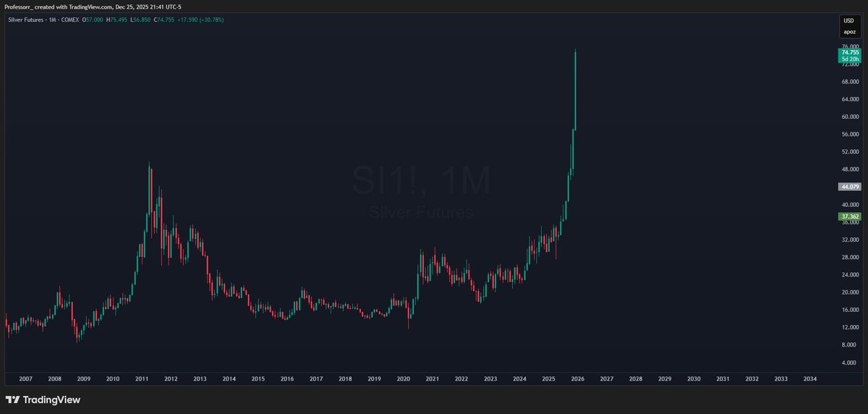868x414 pixels.
Task: Click the 2012 label on time axis
Action: 171,379
